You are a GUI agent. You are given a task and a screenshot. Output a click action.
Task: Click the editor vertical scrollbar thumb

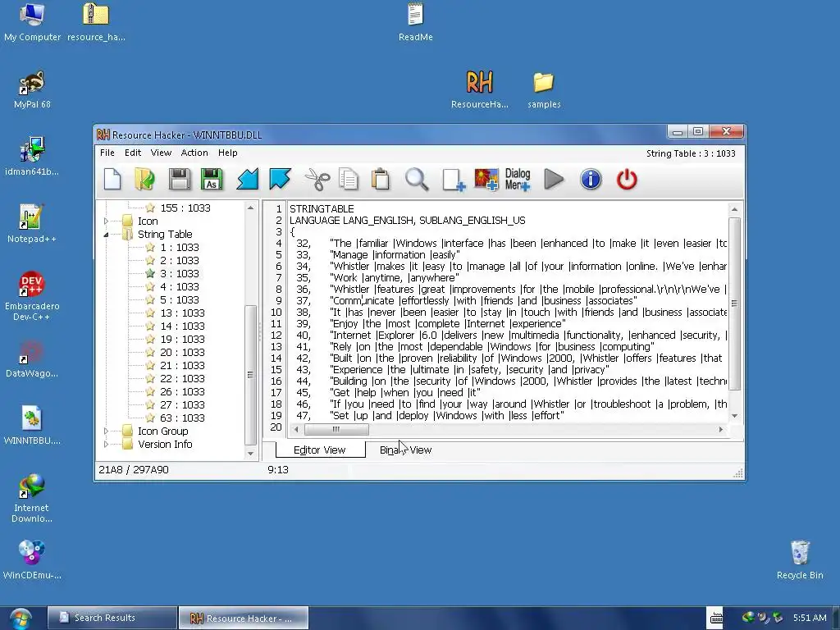(x=734, y=304)
